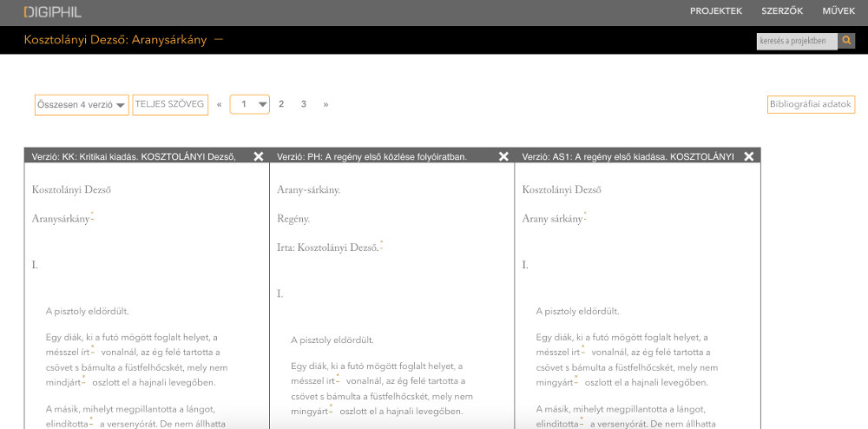Click footnote marker after Irta: Kosztolányi Dezső
The height and width of the screenshot is (429, 868).
[381, 246]
